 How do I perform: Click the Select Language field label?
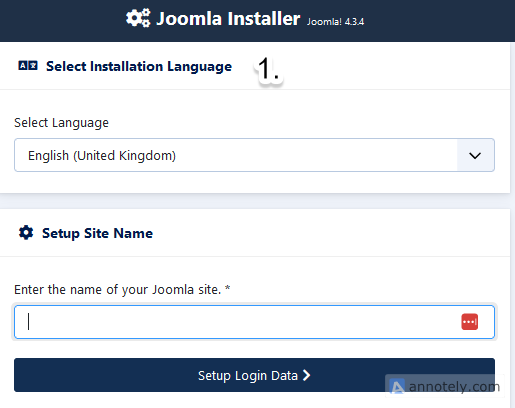[61, 123]
